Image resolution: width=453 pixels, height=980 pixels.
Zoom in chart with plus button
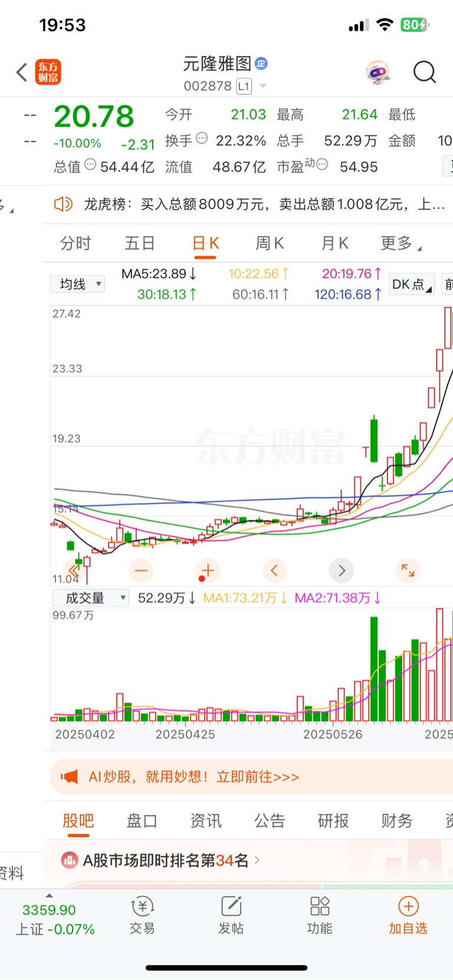coord(208,570)
